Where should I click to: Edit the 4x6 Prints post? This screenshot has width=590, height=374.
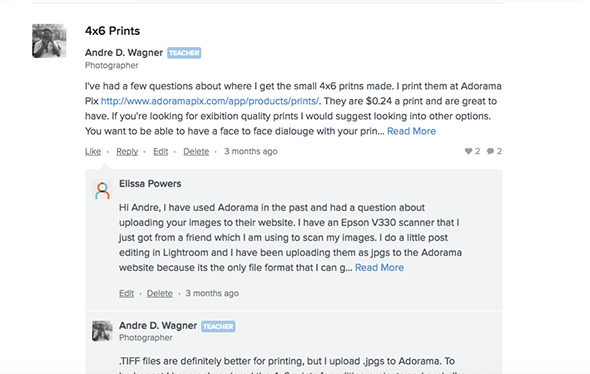coord(160,151)
